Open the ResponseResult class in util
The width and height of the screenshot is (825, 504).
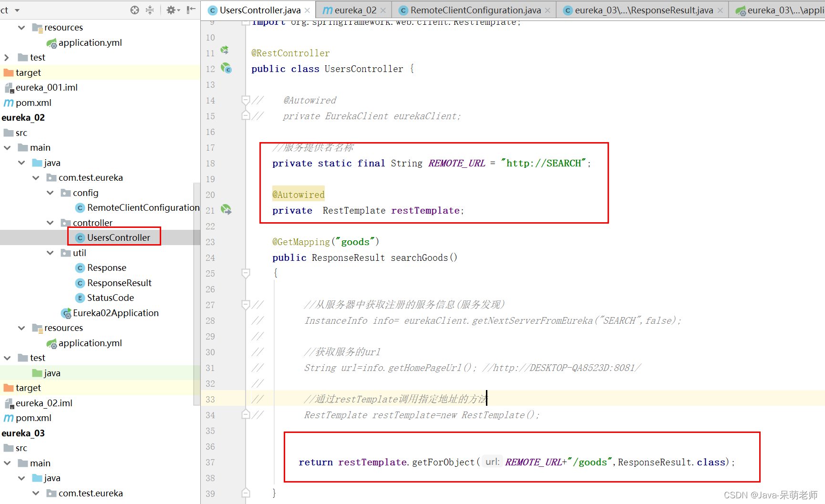(119, 283)
